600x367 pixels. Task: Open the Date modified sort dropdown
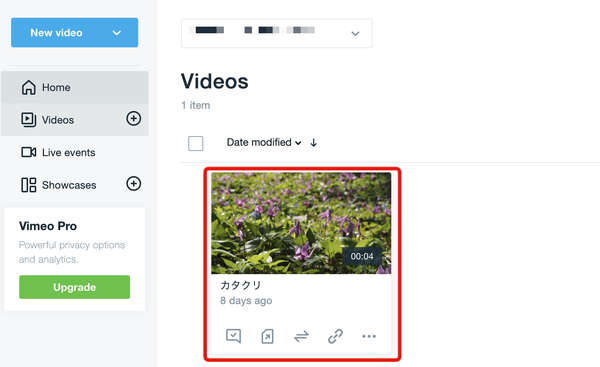pos(264,142)
